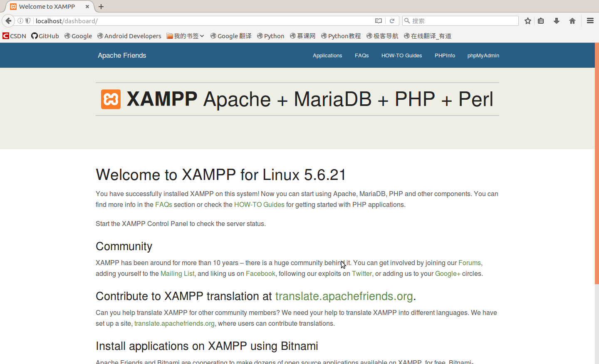Image resolution: width=599 pixels, height=364 pixels.
Task: Follow HOW-TO Guides link in welcome text
Action: (259, 204)
